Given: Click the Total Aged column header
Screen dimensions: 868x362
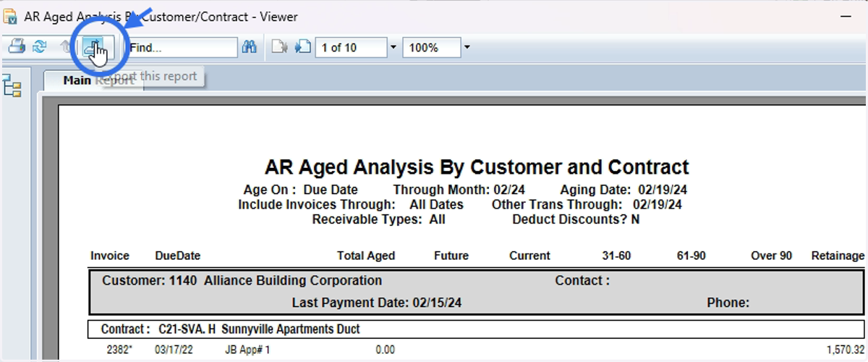Looking at the screenshot, I should tap(366, 256).
